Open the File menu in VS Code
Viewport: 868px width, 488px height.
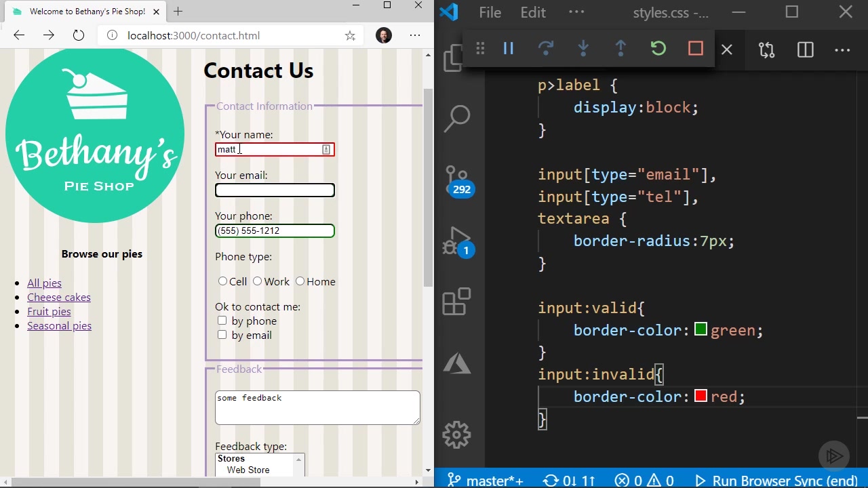click(x=490, y=13)
